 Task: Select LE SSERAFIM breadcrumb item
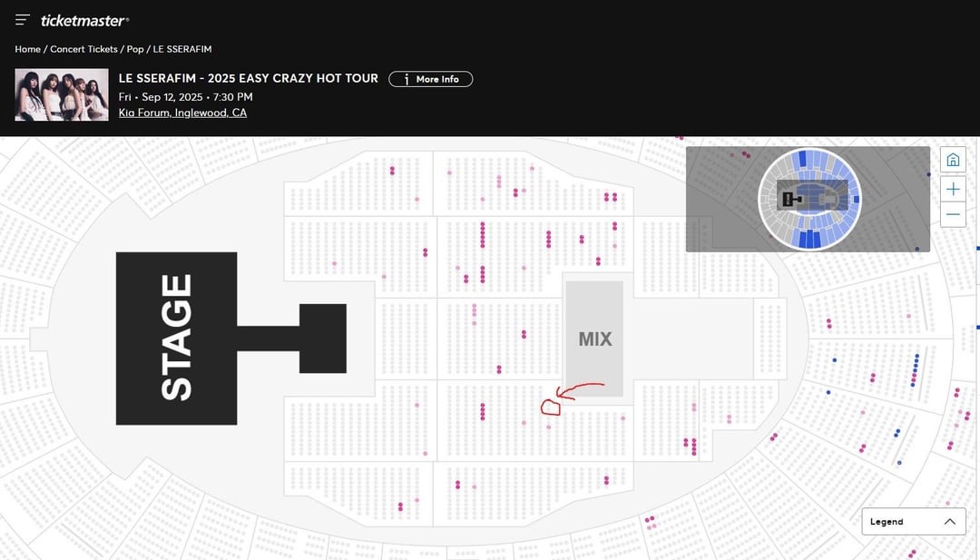point(182,49)
